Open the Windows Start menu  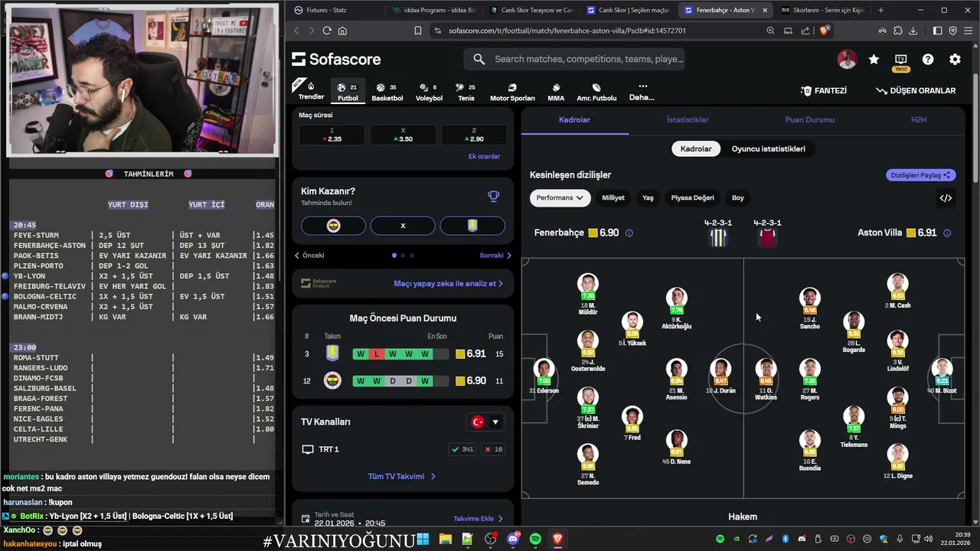[x=423, y=539]
